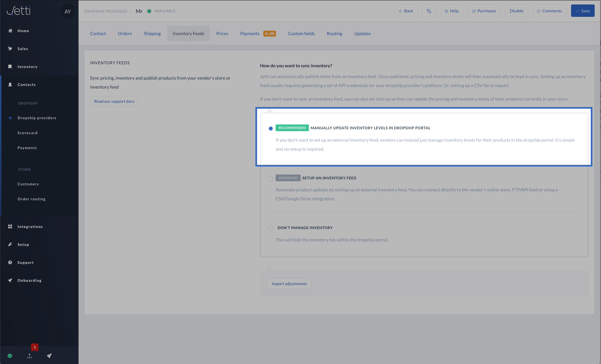Open Setup from the sidebar
Screen dimensions: 601x364
23,245
